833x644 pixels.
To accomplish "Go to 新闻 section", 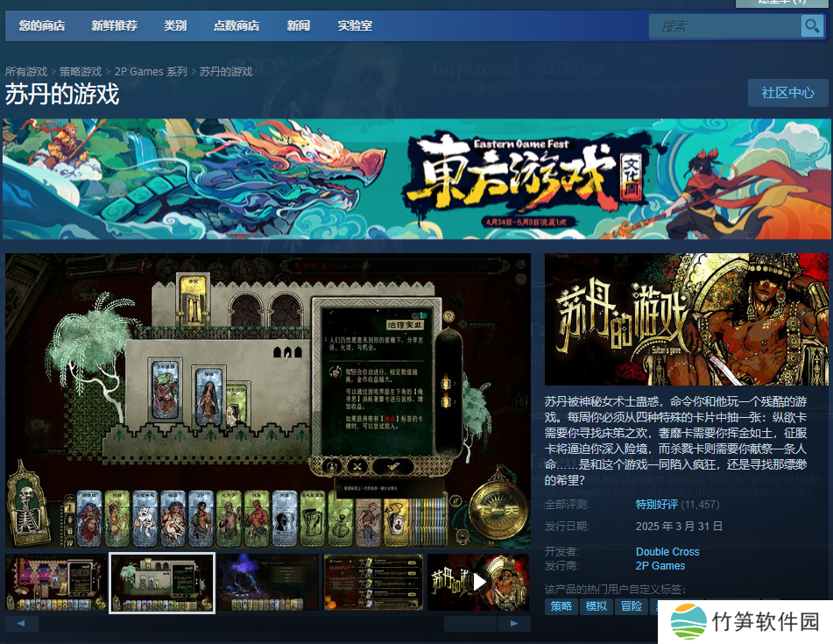I will [x=298, y=25].
